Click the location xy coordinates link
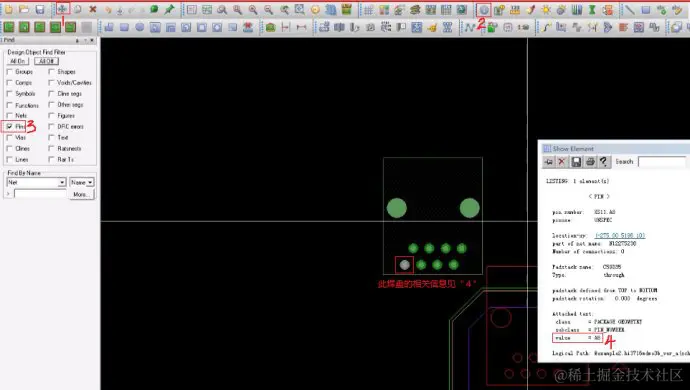Screen dimensions: 690x390 620,235
